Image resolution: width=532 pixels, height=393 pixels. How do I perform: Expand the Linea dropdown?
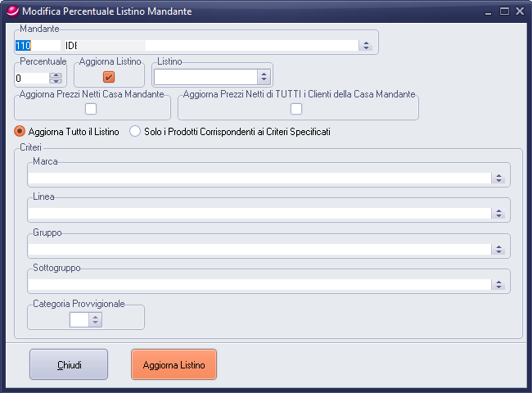click(498, 213)
